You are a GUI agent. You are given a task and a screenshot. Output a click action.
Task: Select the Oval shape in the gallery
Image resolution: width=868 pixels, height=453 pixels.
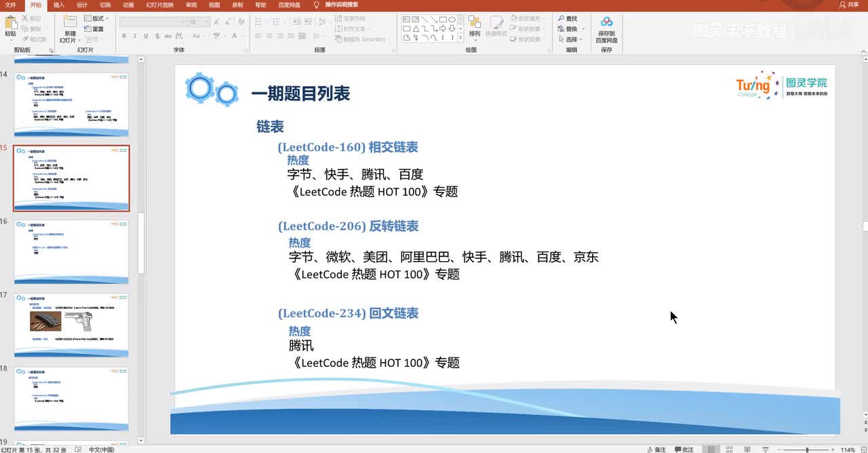point(452,19)
